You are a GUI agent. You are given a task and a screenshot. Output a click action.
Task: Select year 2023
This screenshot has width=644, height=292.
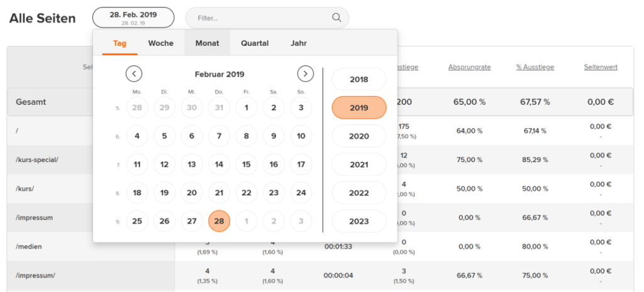point(359,221)
